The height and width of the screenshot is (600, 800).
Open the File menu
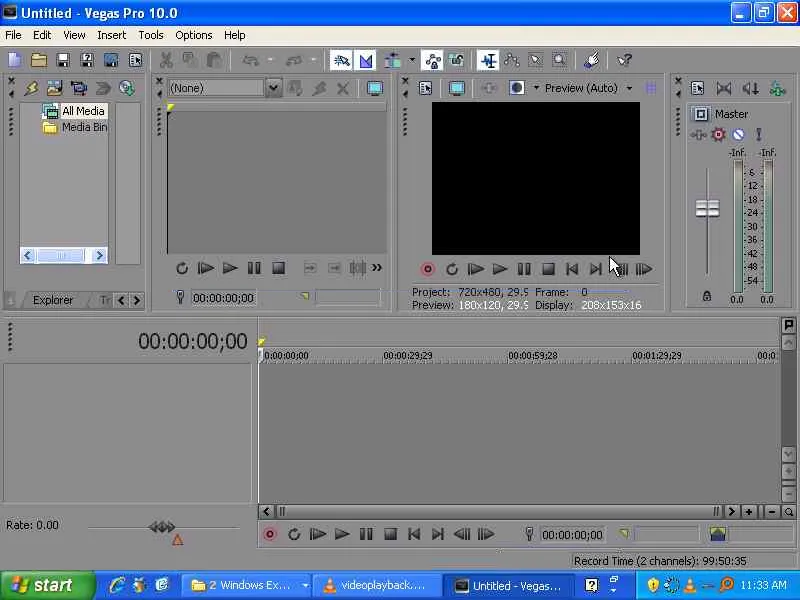click(13, 35)
